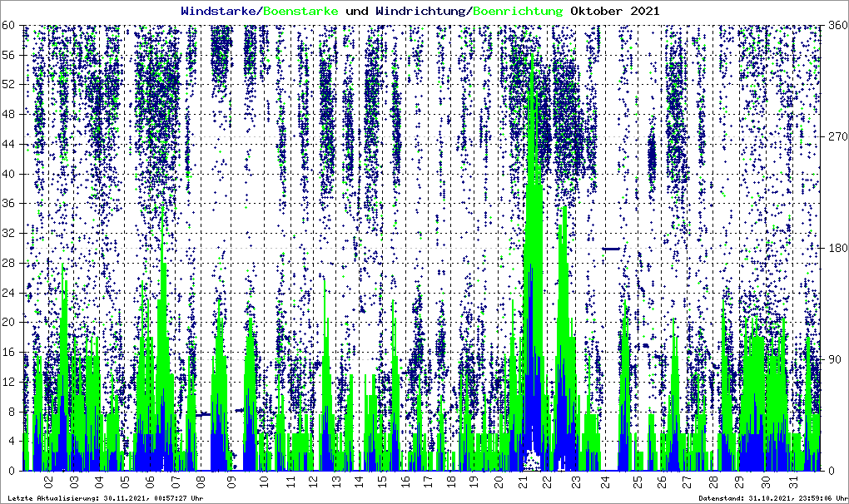Click wind speed axis label 60
849x504 pixels.
8,26
